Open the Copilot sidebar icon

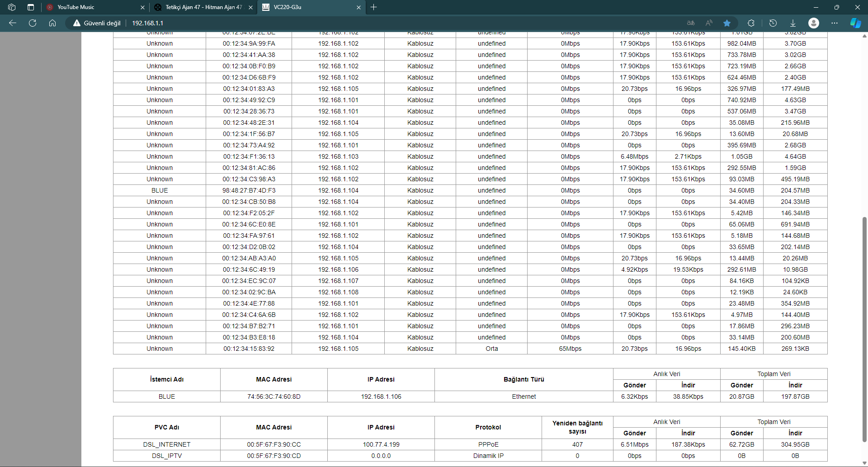(x=856, y=23)
